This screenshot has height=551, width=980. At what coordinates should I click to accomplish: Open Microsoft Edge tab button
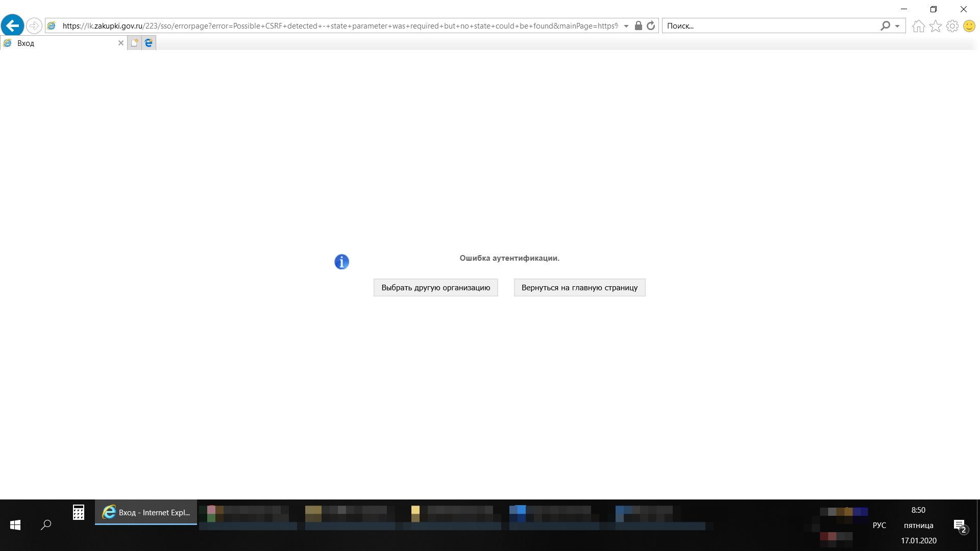tap(149, 43)
